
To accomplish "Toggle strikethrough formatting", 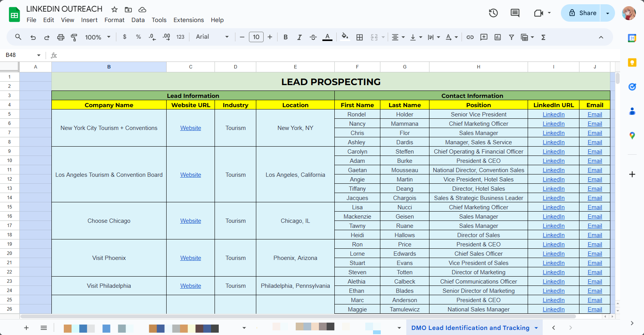I will [313, 37].
